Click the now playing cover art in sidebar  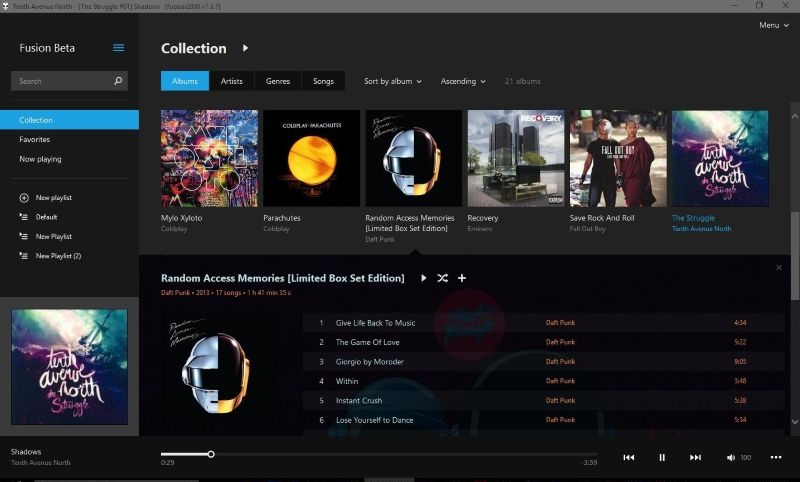click(x=69, y=367)
